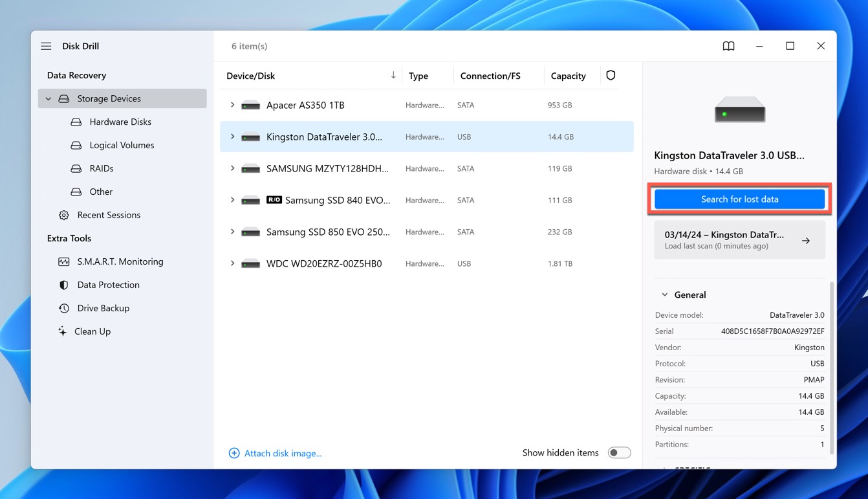The image size is (868, 499).
Task: Click the 1.81 TB capacity cell
Action: (561, 263)
